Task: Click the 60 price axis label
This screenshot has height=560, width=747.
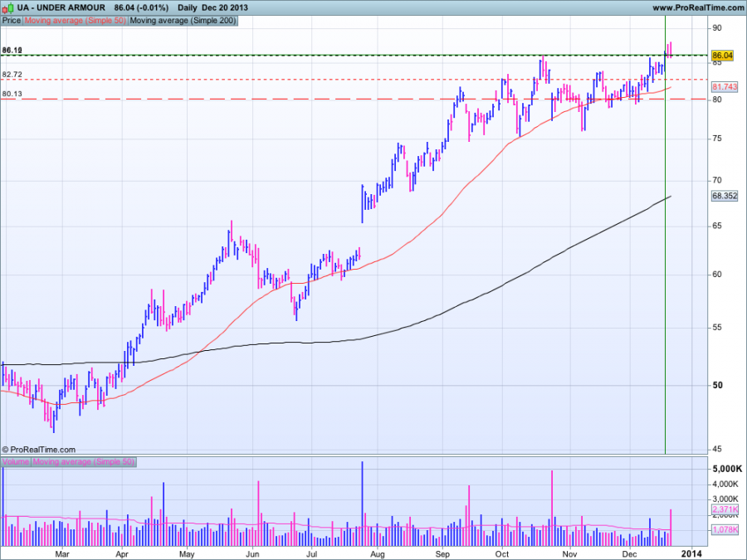Action: (x=717, y=275)
